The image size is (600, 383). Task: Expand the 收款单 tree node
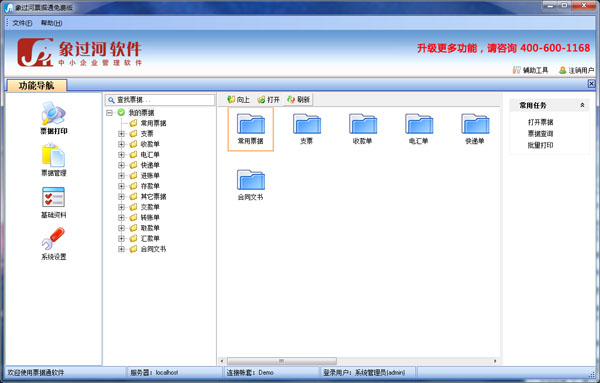pos(121,144)
